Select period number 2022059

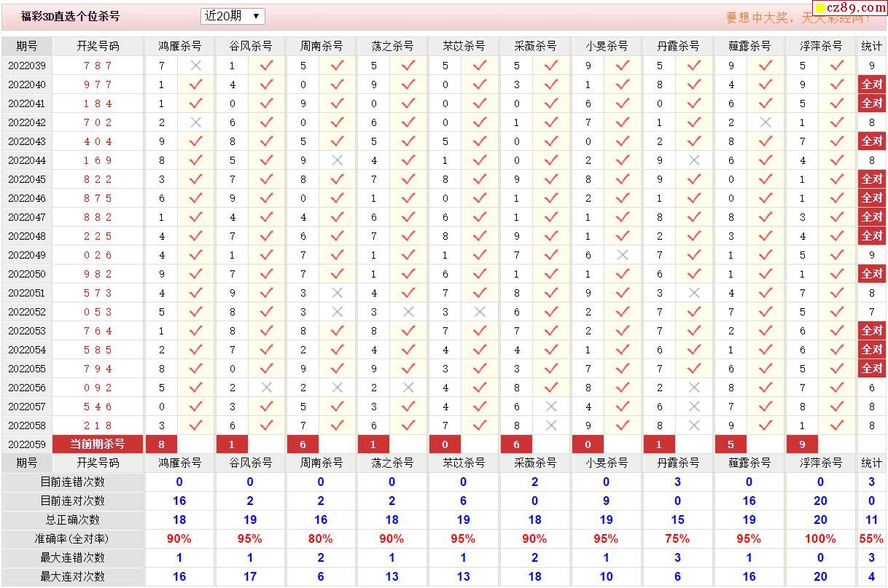pyautogui.click(x=27, y=444)
